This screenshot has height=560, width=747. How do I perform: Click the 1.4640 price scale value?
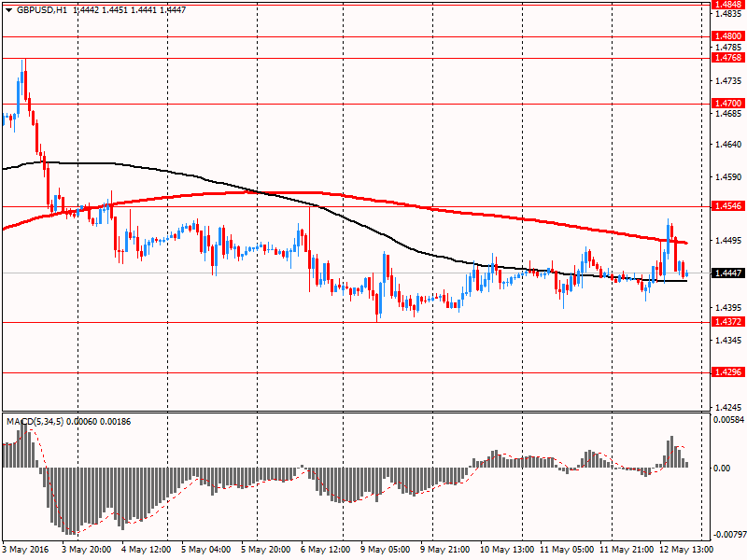[729, 145]
